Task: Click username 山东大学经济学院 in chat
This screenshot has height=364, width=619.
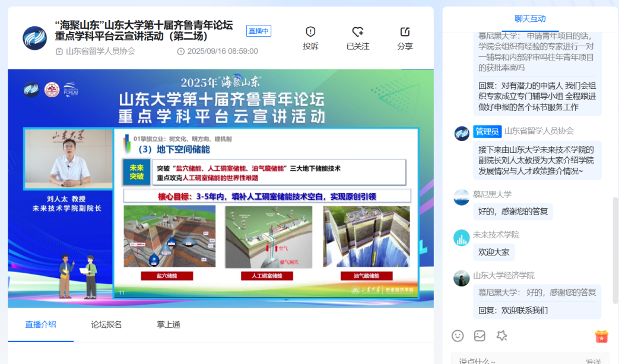Action: click(x=504, y=275)
